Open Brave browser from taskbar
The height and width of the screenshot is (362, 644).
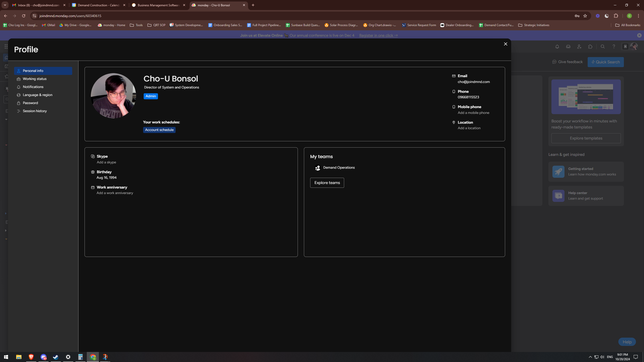point(31,357)
